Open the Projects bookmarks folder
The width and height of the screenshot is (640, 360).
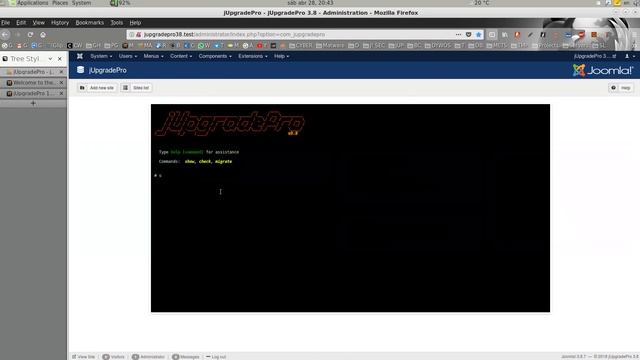[x=545, y=46]
